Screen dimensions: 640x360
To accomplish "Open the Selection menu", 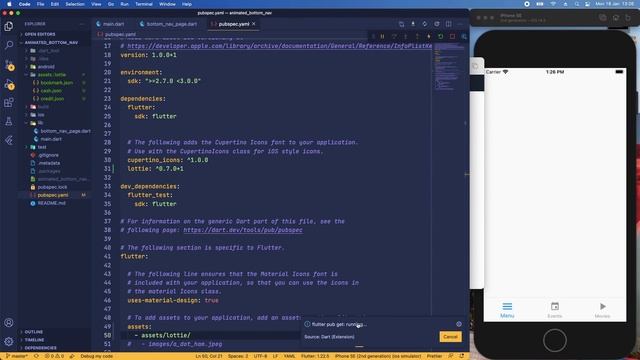I will point(75,4).
